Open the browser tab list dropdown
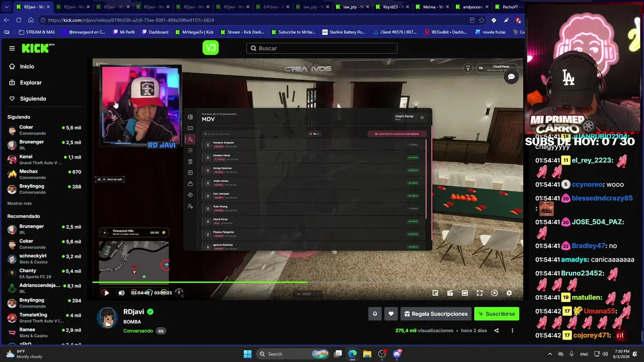This screenshot has height=362, width=644. click(x=7, y=7)
